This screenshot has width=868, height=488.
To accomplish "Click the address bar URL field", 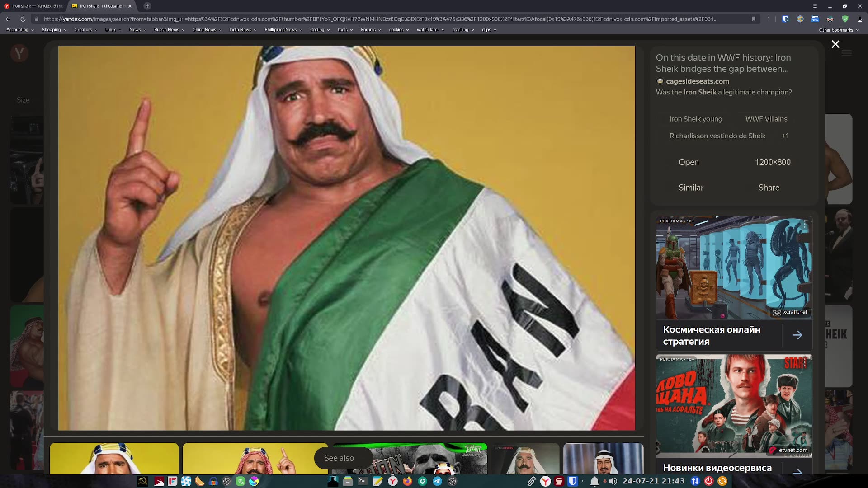I will tap(381, 19).
